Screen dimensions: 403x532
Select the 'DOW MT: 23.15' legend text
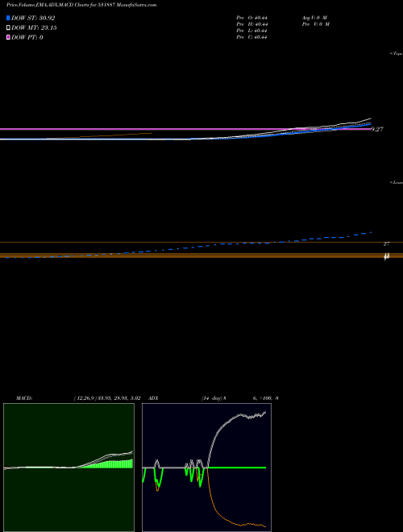pos(34,28)
